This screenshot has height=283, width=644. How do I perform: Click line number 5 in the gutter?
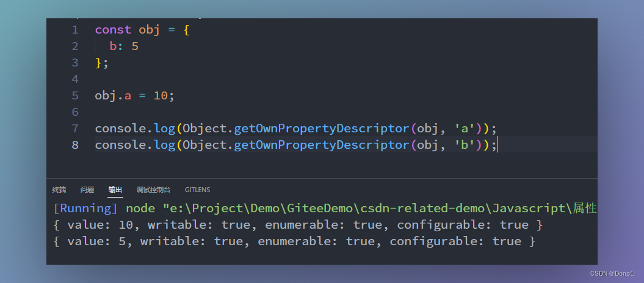[74, 96]
